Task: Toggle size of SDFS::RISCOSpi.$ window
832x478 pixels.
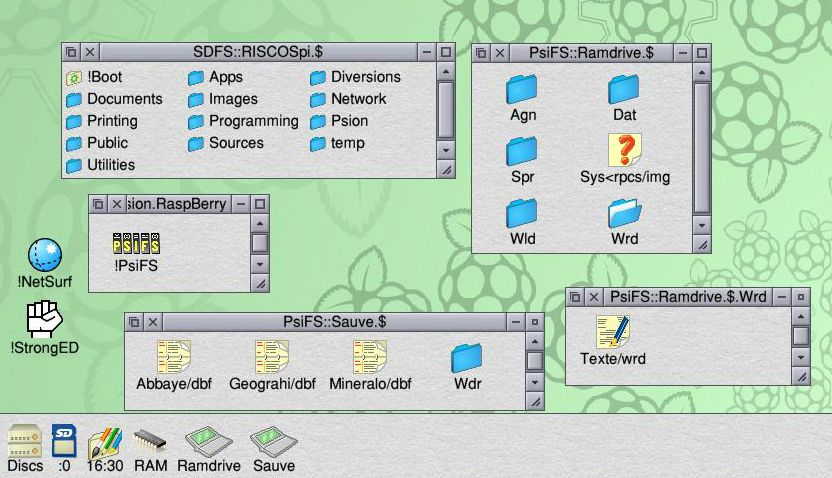Action: pyautogui.click(x=446, y=52)
